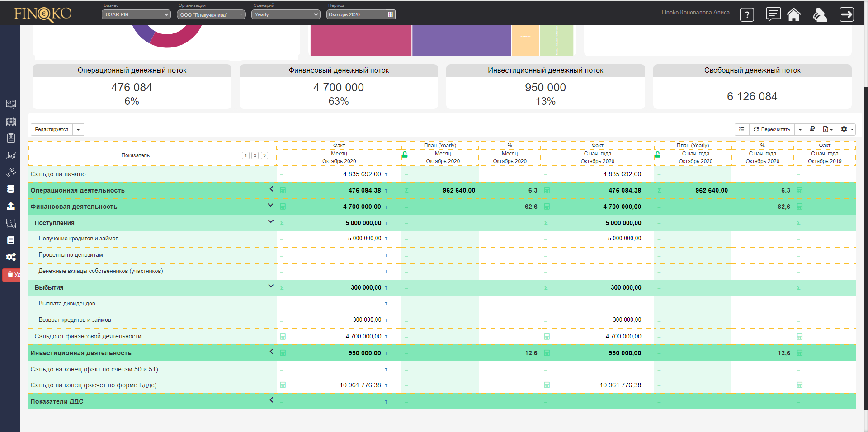
Task: Toggle the green lock on monthly plan column
Action: click(405, 155)
